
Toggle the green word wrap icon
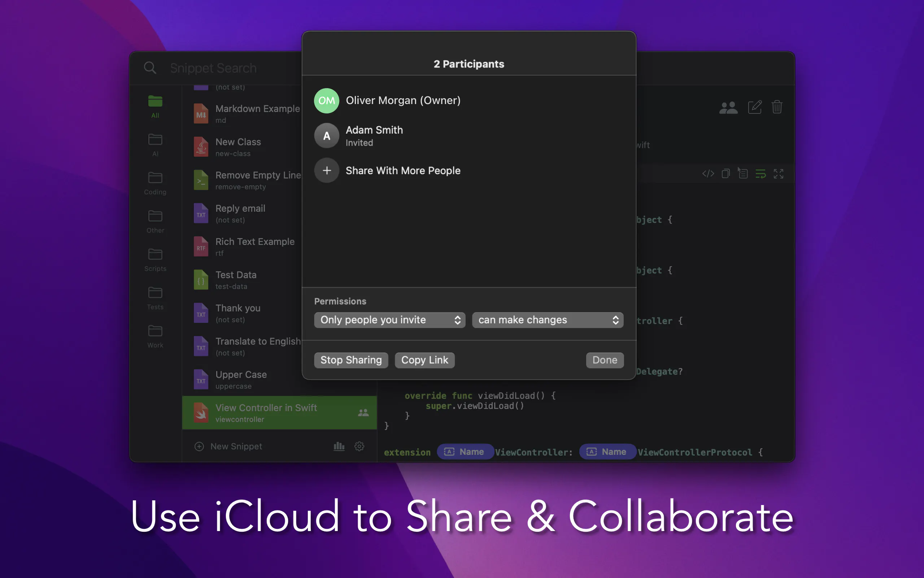tap(760, 174)
